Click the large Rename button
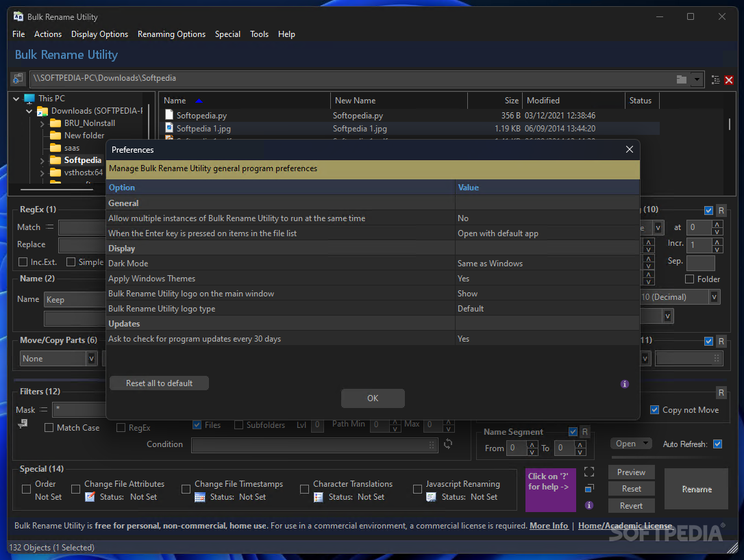 [x=697, y=489]
